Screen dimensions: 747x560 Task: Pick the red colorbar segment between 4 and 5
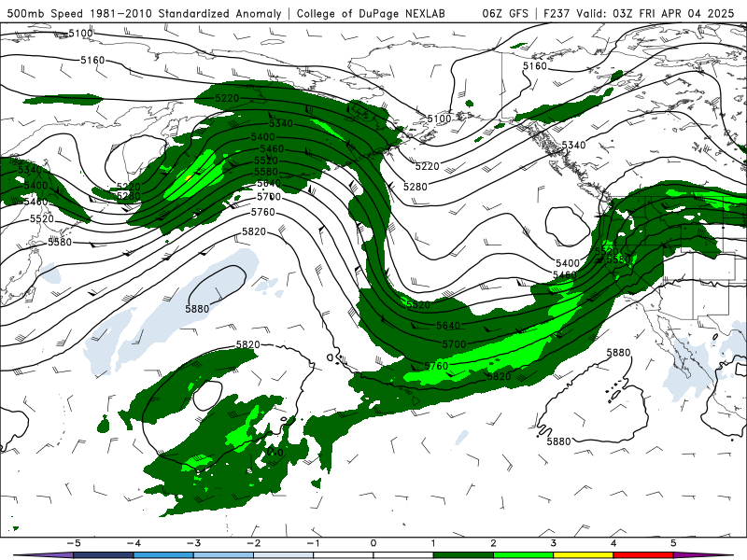click(643, 555)
